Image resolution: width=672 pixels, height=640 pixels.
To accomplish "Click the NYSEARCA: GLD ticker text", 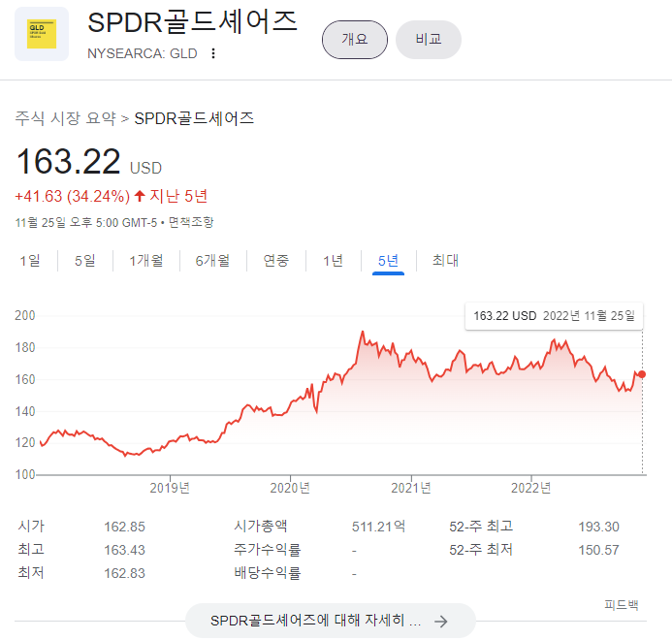I will 143,53.
